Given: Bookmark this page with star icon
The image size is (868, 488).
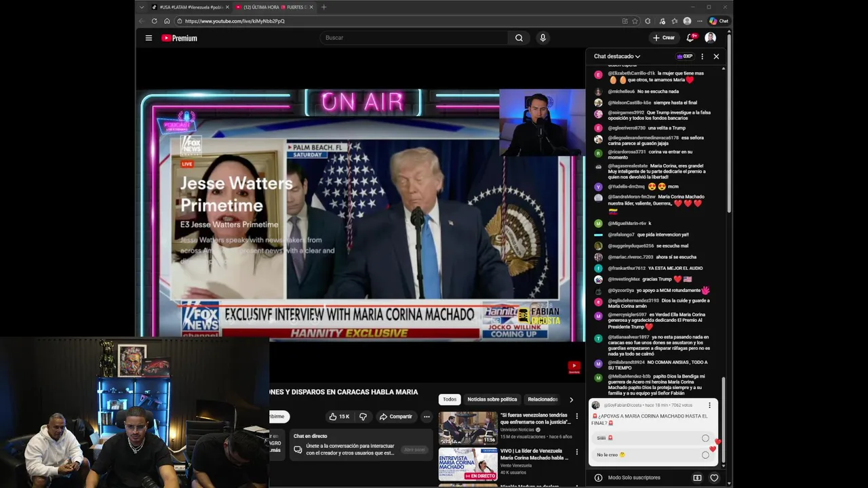Looking at the screenshot, I should [635, 21].
